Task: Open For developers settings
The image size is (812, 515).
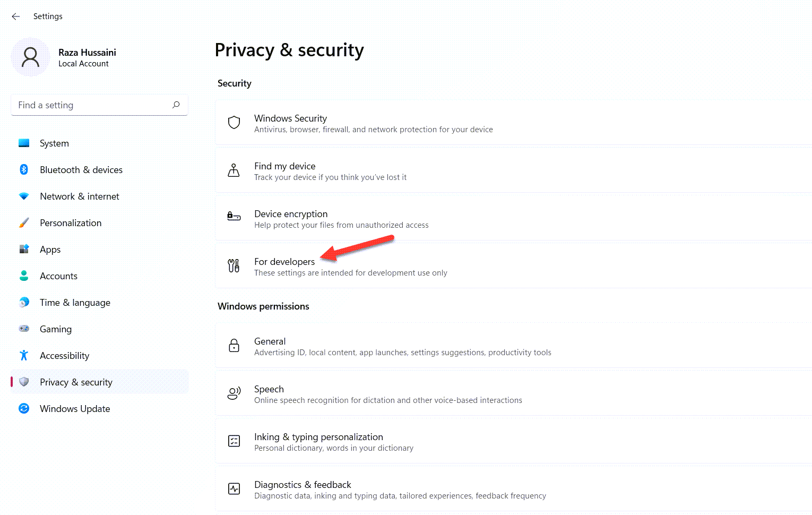Action: pyautogui.click(x=284, y=262)
